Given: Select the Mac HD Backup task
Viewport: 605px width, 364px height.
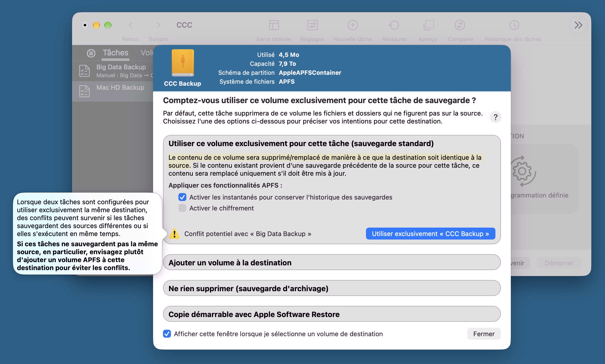Looking at the screenshot, I should 113,91.
